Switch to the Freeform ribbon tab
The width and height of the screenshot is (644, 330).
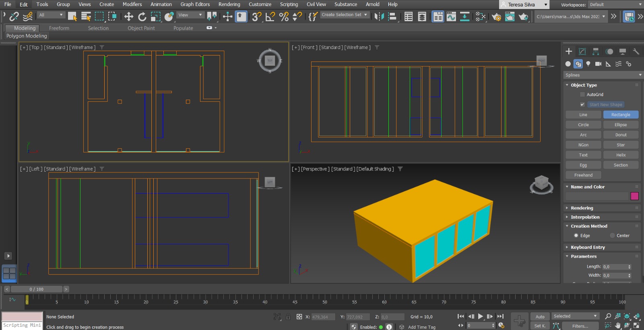(59, 28)
